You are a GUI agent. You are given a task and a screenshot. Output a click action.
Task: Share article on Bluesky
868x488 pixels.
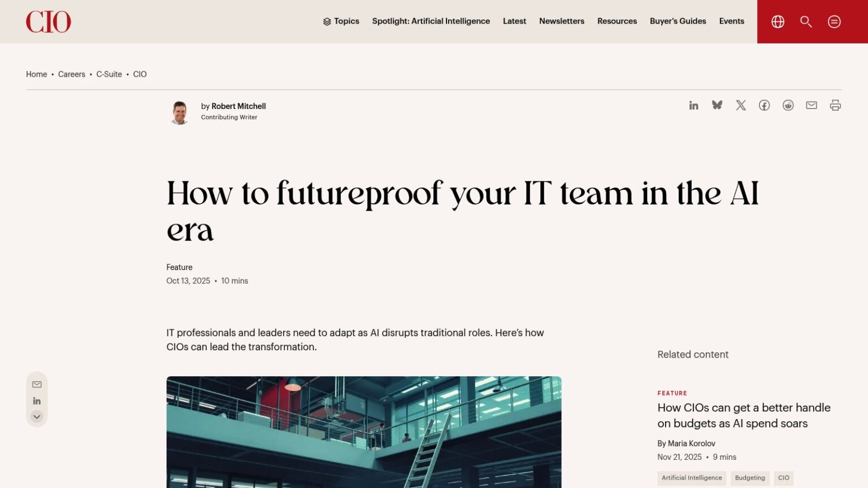pos(717,105)
